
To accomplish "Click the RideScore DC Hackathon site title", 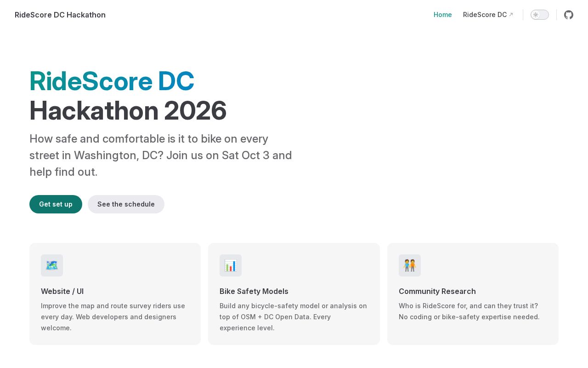I will coord(60,15).
